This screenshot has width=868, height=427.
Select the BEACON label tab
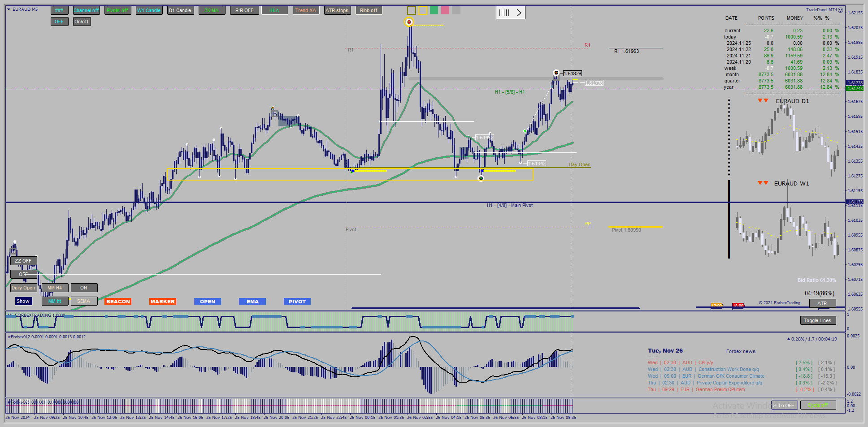click(118, 302)
